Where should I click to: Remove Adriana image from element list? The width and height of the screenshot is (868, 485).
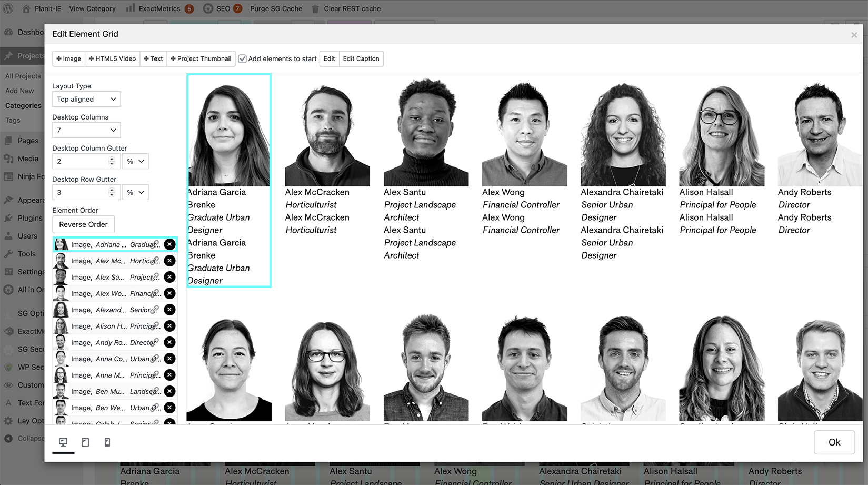pyautogui.click(x=169, y=244)
